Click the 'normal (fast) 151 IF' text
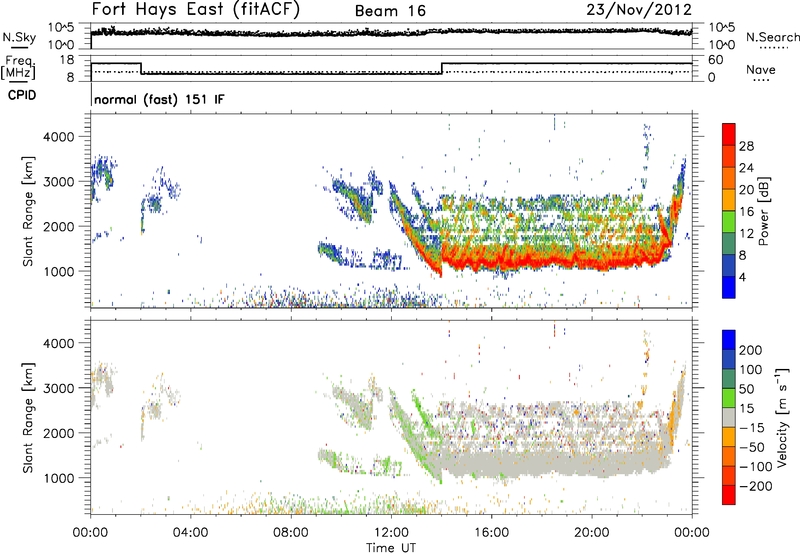 point(159,99)
